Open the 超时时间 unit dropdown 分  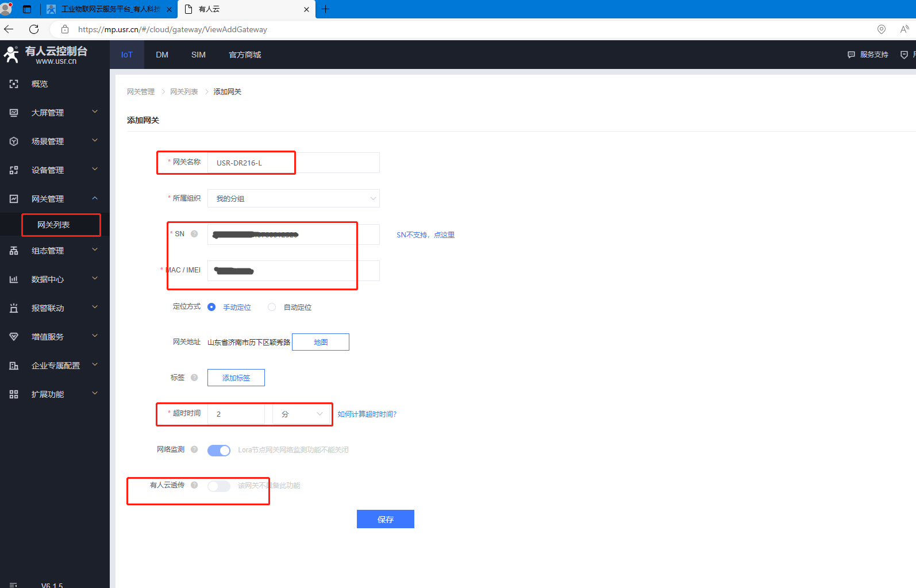(302, 414)
